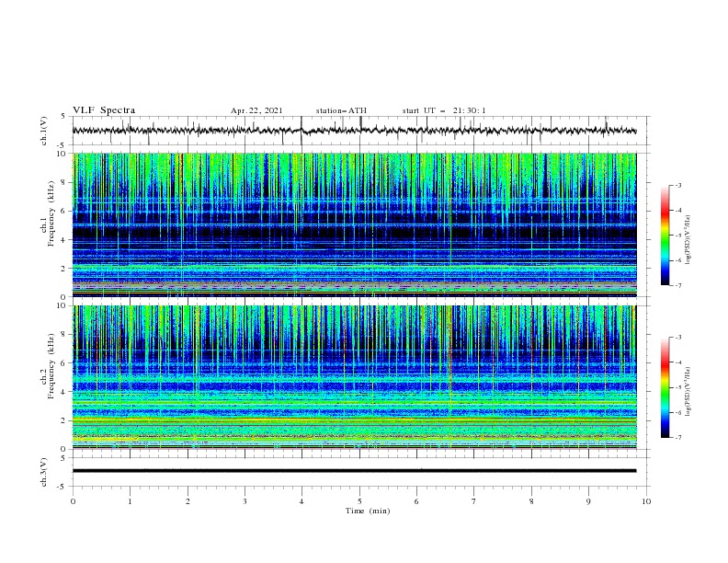Click the ch.2 frequency axis "10" tick
The height and width of the screenshot is (563, 728).
tap(62, 305)
